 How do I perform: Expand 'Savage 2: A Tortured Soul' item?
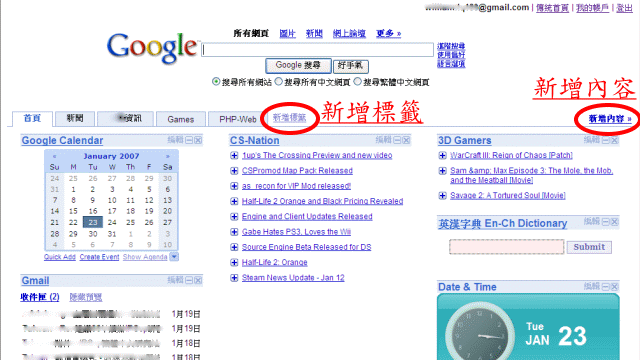[x=442, y=196]
